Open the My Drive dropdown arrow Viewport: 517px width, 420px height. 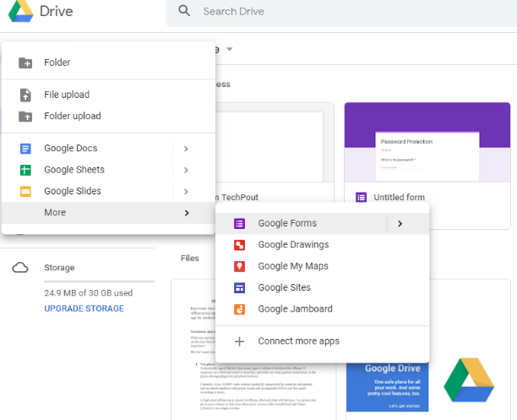coord(229,50)
